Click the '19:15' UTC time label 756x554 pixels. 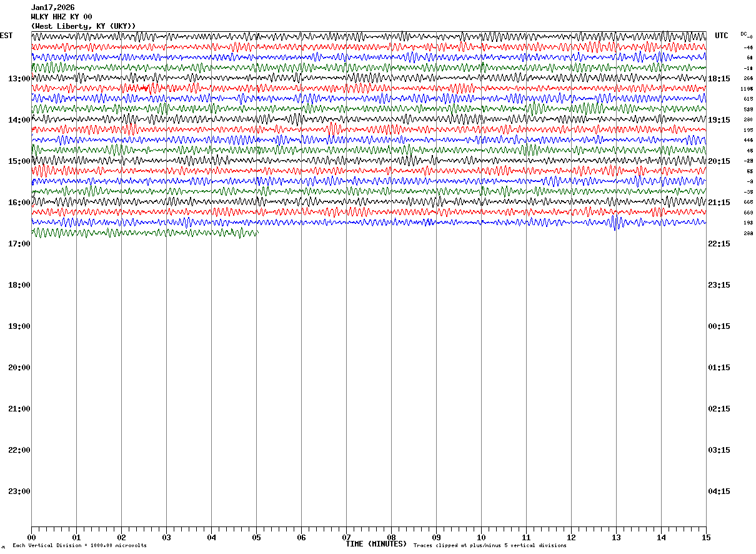coord(719,120)
